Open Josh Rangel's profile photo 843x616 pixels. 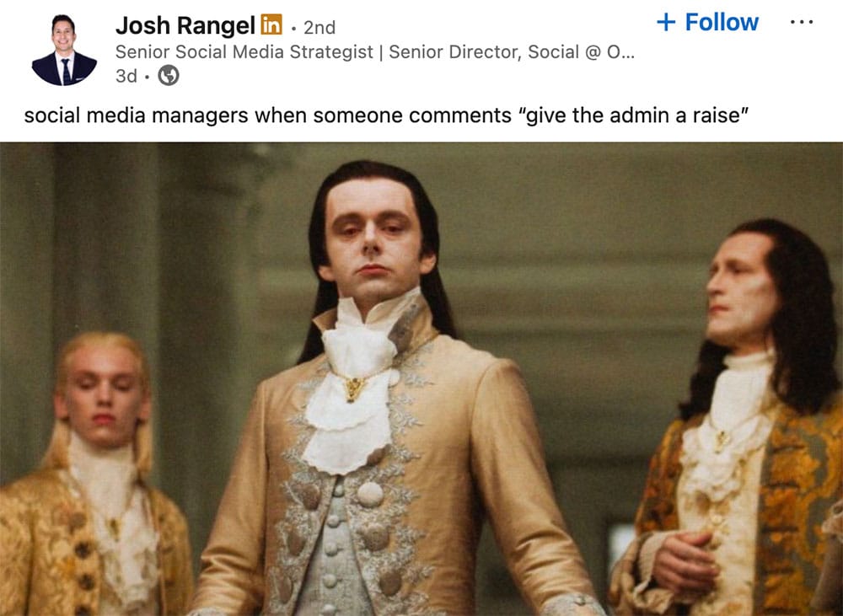coord(64,50)
